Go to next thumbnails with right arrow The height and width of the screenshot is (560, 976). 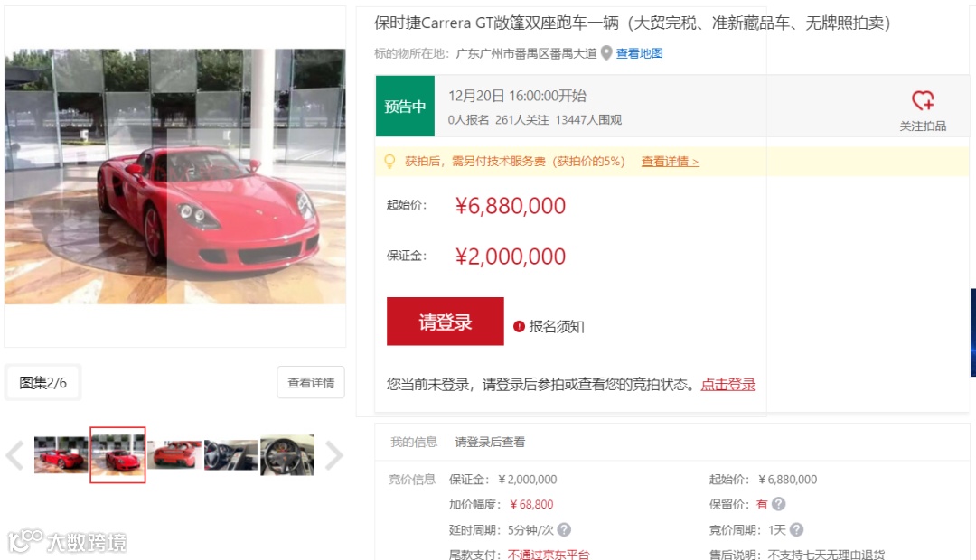334,455
